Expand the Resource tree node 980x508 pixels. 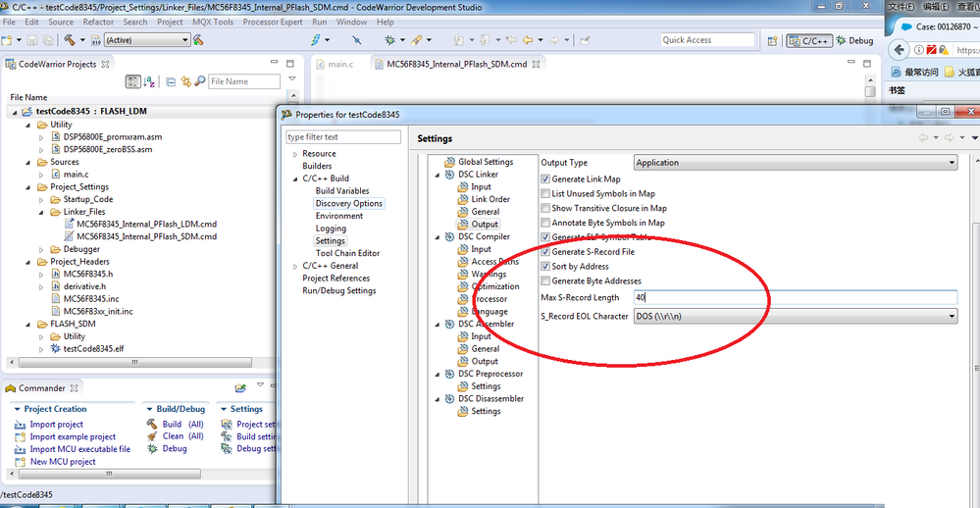tap(295, 154)
